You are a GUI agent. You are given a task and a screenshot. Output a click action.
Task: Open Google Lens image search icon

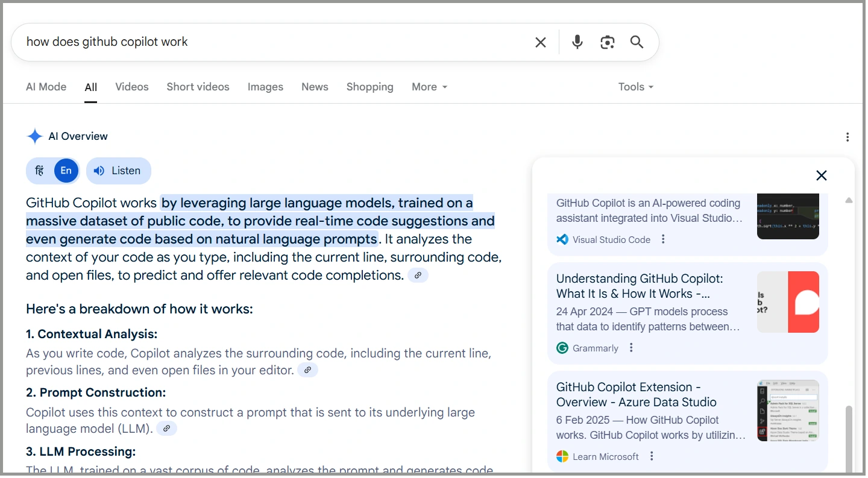pyautogui.click(x=608, y=42)
